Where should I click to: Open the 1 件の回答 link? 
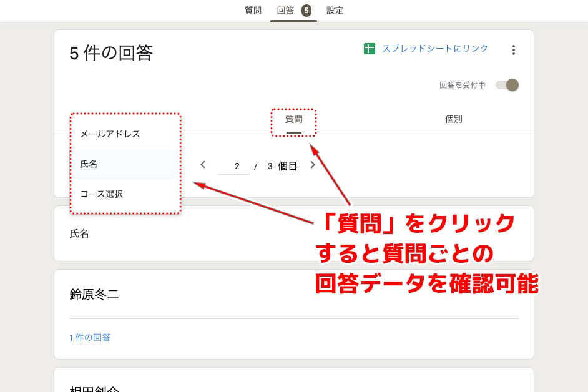tap(90, 338)
